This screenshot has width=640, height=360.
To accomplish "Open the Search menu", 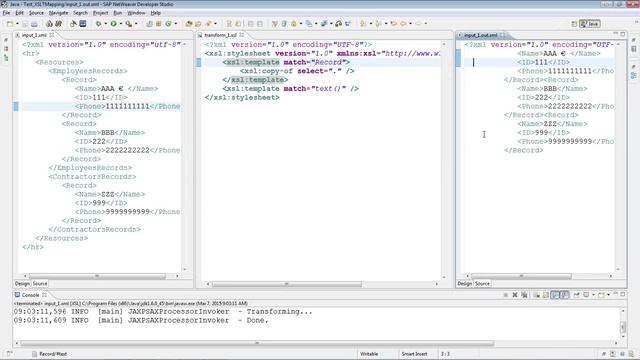I will (80, 13).
